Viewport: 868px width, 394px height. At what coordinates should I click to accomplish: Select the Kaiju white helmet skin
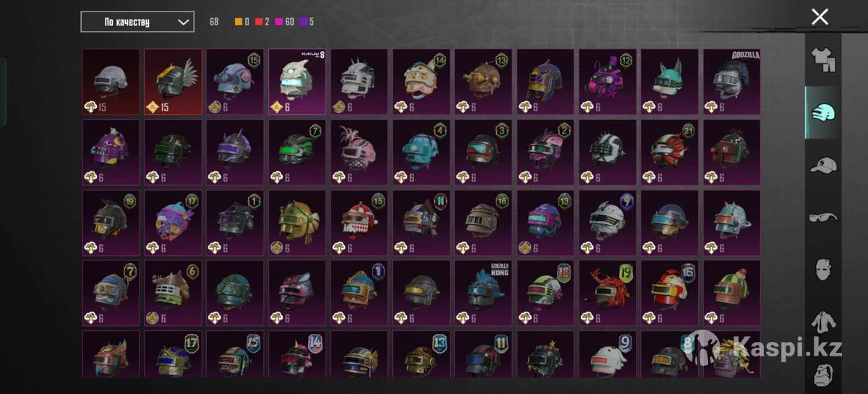pos(297,82)
